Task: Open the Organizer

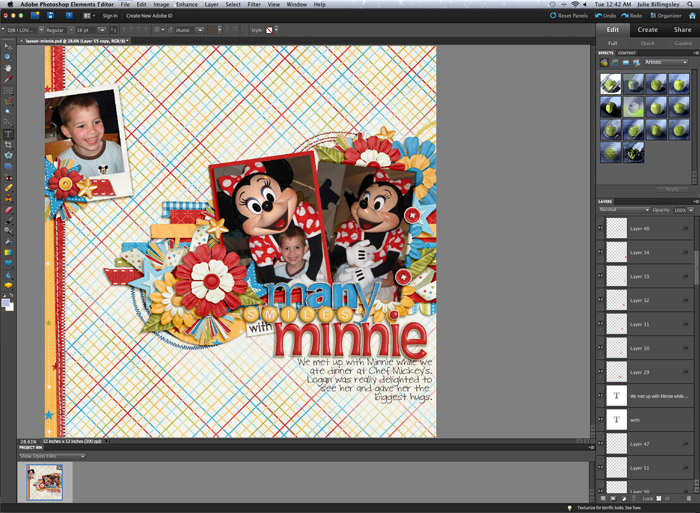Action: [x=666, y=16]
